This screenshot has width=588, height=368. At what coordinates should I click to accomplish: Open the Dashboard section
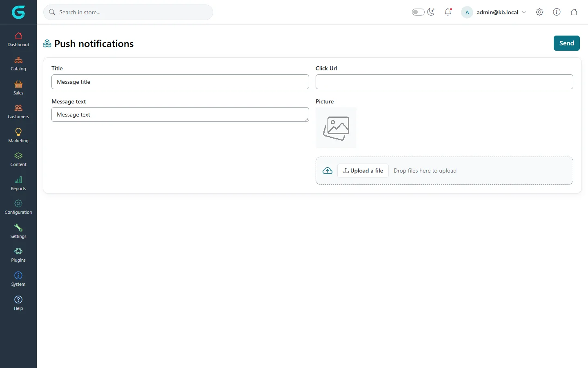tap(18, 40)
